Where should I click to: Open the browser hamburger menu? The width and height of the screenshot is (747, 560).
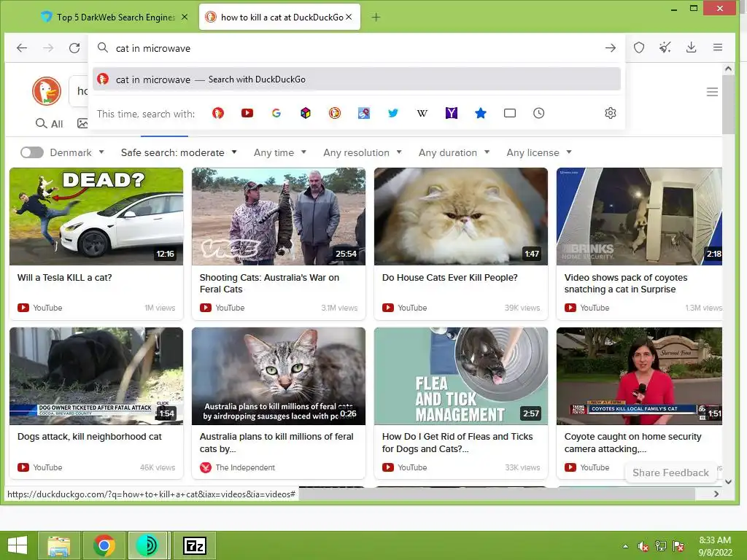pos(718,47)
